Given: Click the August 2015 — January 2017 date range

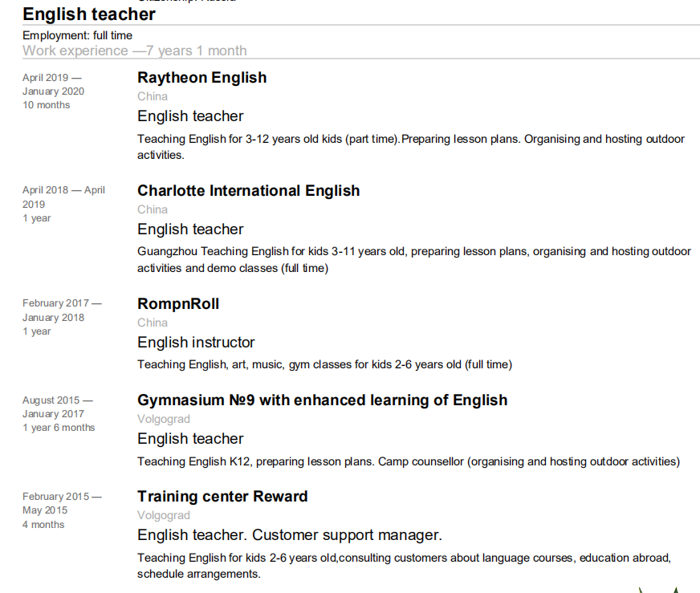Looking at the screenshot, I should (57, 407).
